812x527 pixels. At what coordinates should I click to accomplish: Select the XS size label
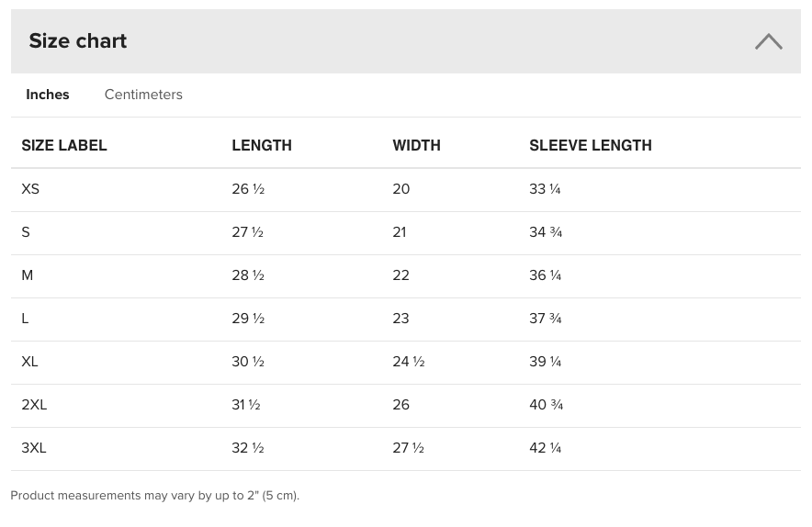point(30,189)
